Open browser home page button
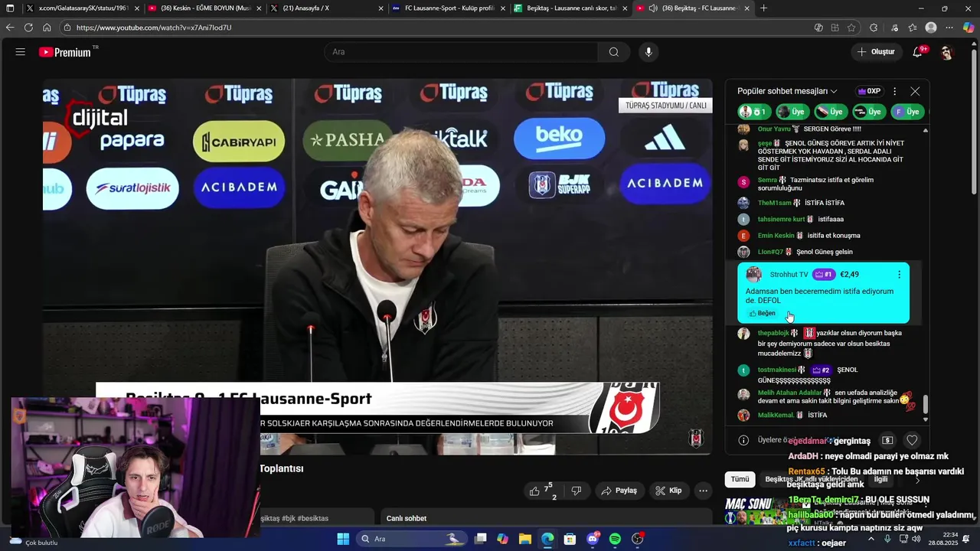980x551 pixels. point(47,28)
